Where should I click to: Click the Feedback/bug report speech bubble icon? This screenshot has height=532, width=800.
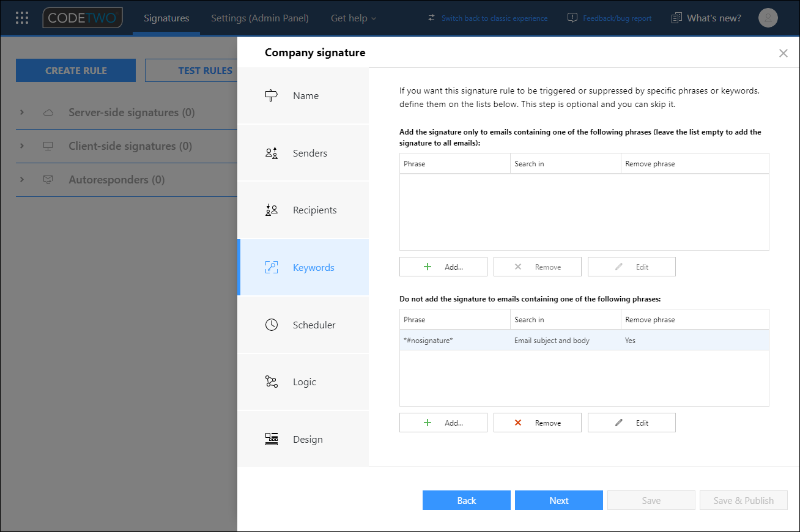(572, 18)
